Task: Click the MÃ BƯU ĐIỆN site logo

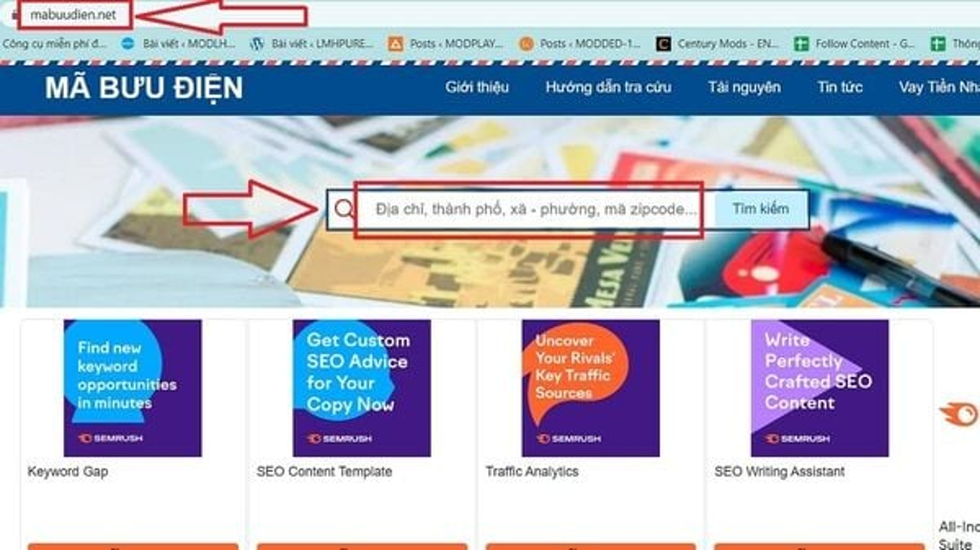Action: (x=144, y=87)
